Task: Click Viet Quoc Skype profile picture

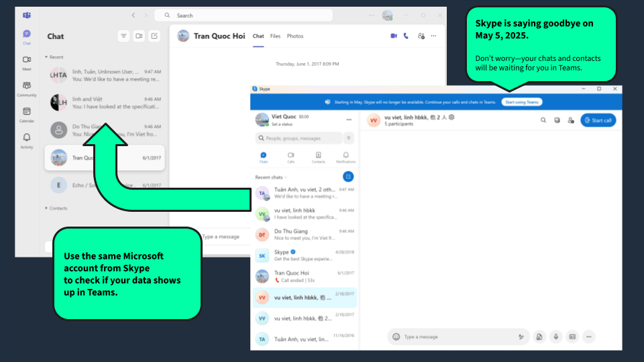Action: [262, 120]
